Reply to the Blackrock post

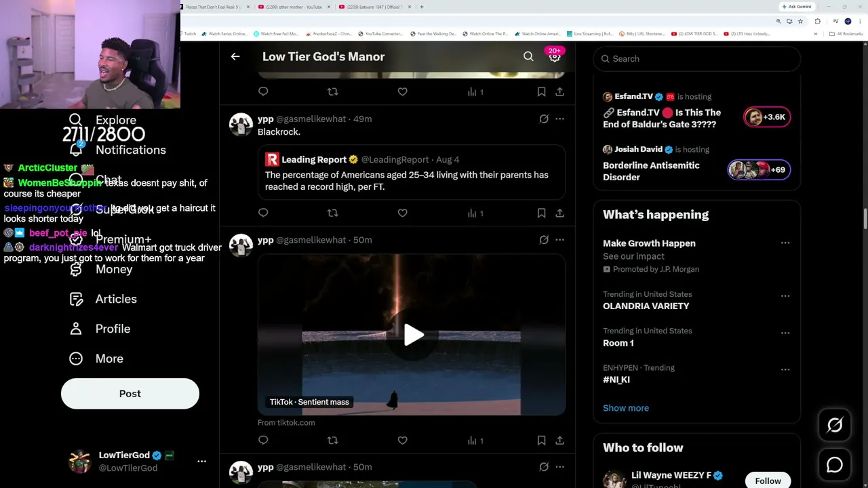(x=263, y=213)
